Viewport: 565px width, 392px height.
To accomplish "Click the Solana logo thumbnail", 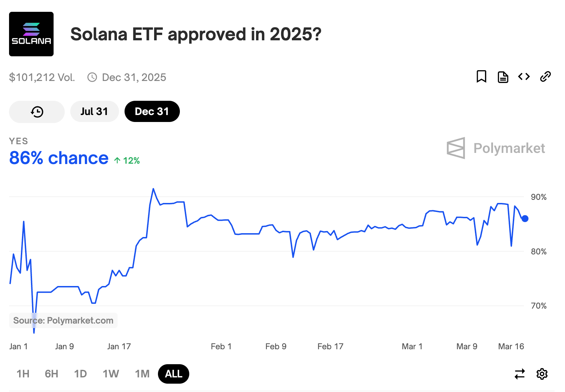I will 31,34.
